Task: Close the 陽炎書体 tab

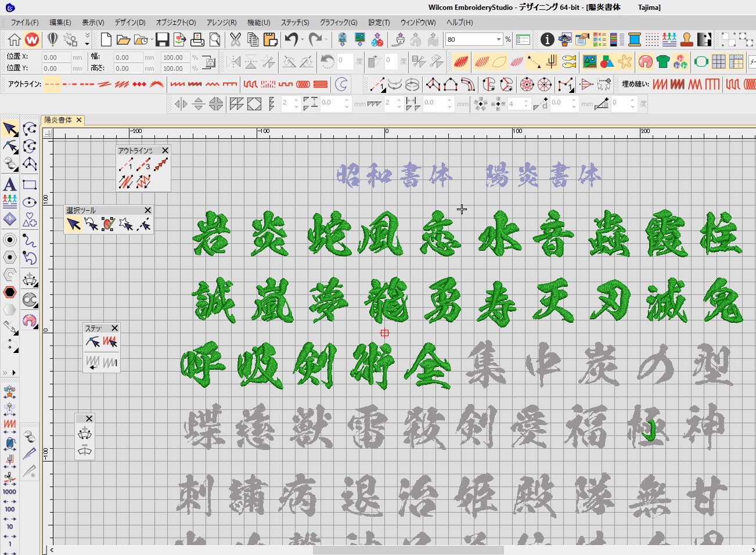Action: point(79,120)
